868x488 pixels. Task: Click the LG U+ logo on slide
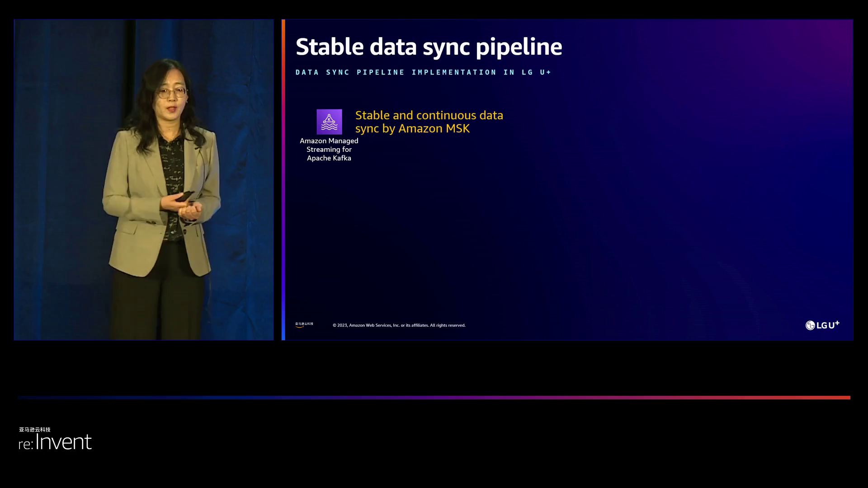click(822, 325)
